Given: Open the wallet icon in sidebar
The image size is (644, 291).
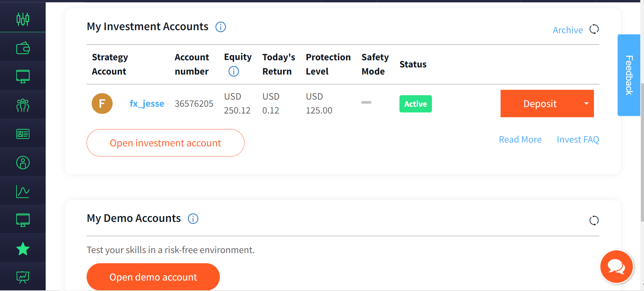Looking at the screenshot, I should pyautogui.click(x=23, y=48).
